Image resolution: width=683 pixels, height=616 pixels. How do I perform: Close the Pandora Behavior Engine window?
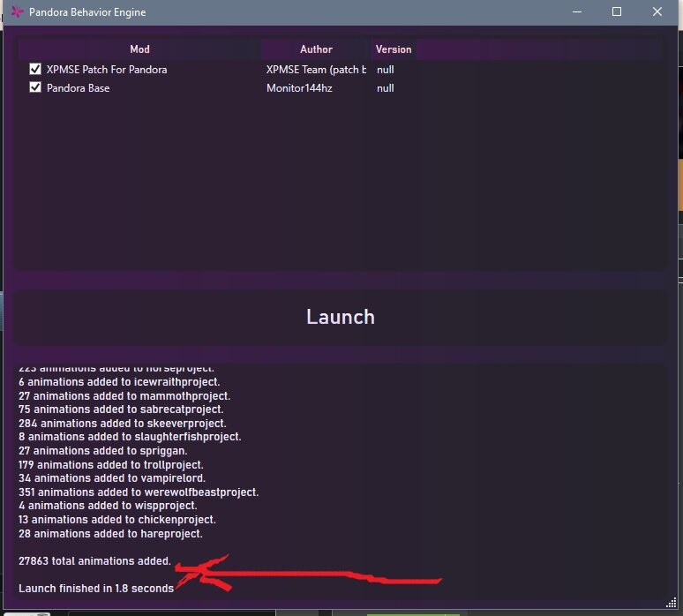point(657,11)
